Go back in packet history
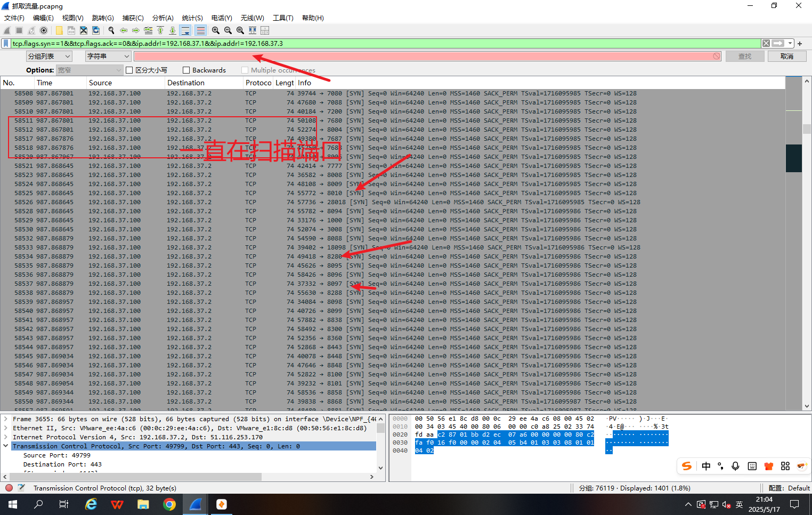 point(124,30)
